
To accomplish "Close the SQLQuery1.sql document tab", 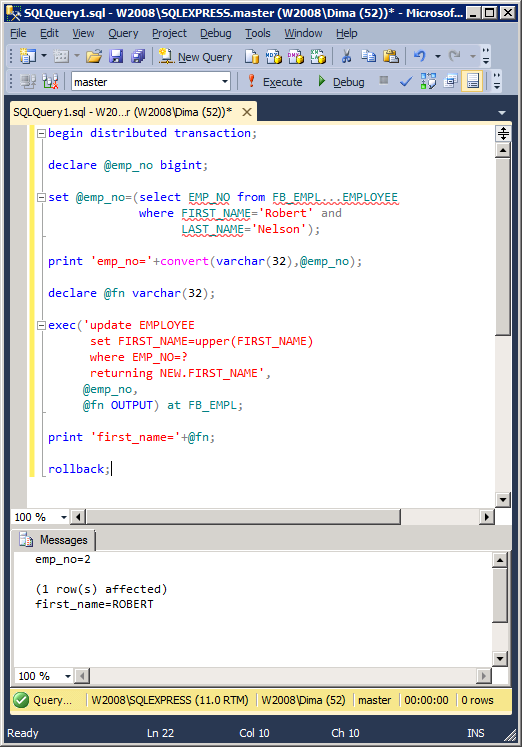I will [247, 112].
